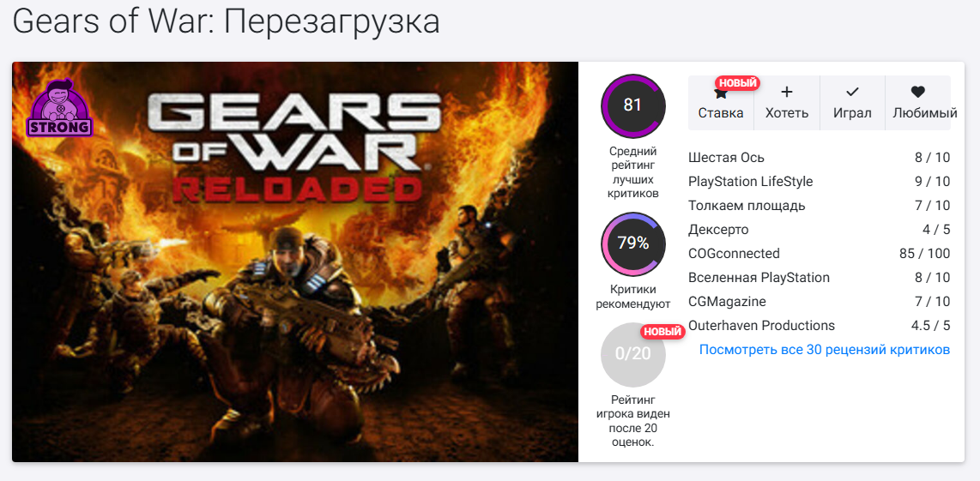This screenshot has width=980, height=481.
Task: Open the Ставка rating button
Action: click(721, 103)
